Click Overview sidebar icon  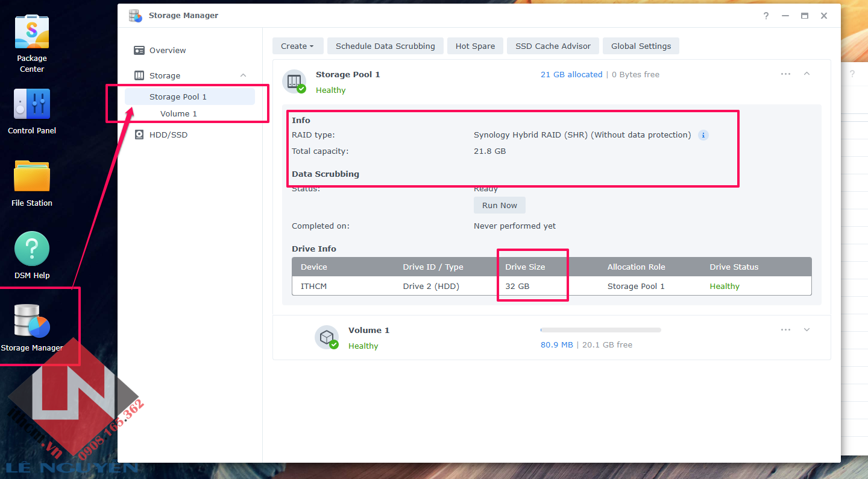point(139,51)
